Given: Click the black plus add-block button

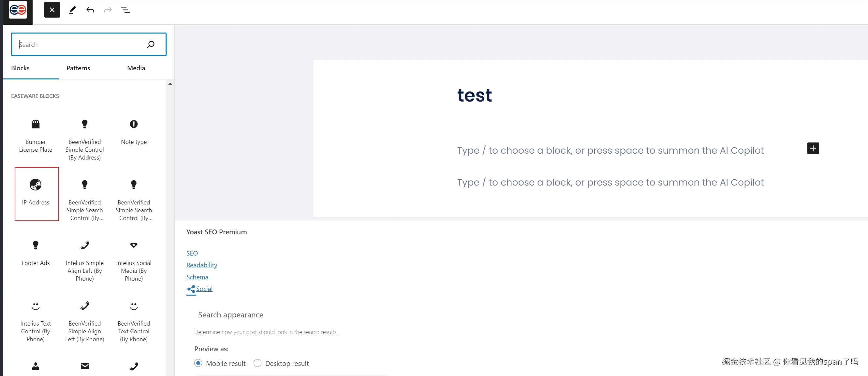Looking at the screenshot, I should (x=813, y=148).
